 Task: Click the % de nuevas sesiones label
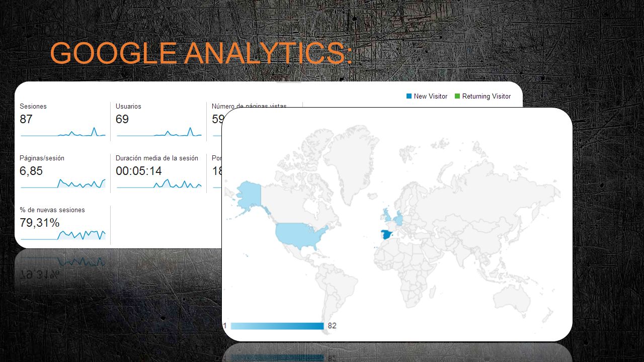coord(52,210)
